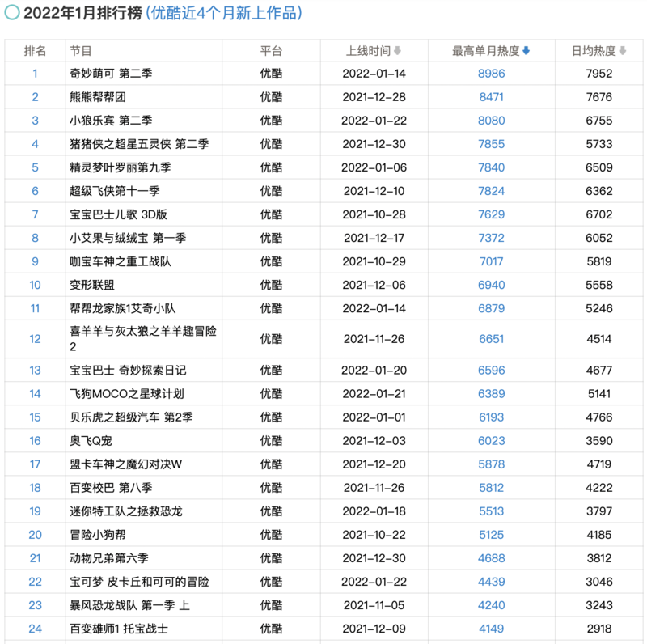Click the sort arrow beside 上线时间
The image size is (647, 644).
pos(397,51)
